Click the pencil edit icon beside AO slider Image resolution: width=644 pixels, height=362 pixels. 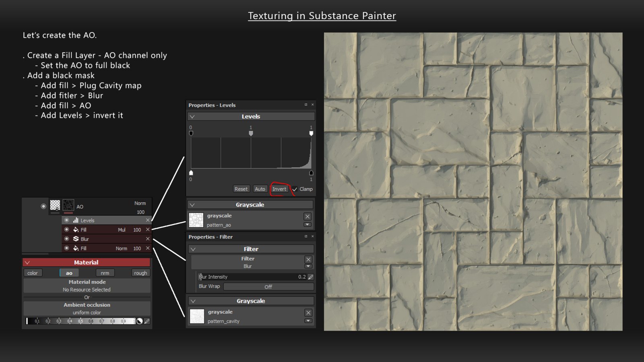[147, 321]
